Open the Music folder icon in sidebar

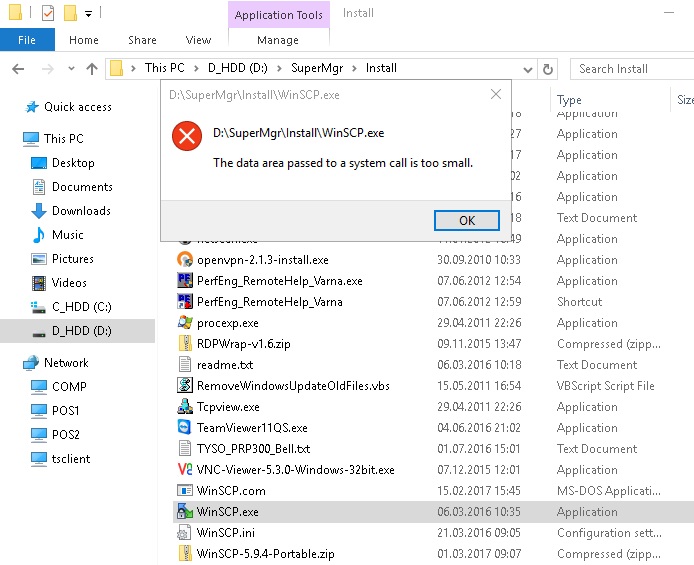point(40,235)
